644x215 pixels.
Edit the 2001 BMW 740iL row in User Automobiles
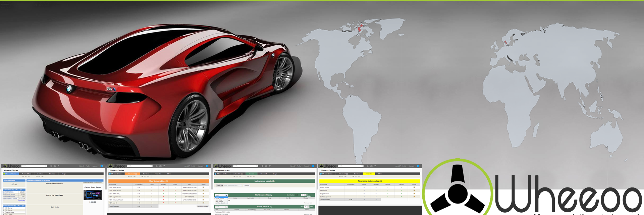point(203,193)
